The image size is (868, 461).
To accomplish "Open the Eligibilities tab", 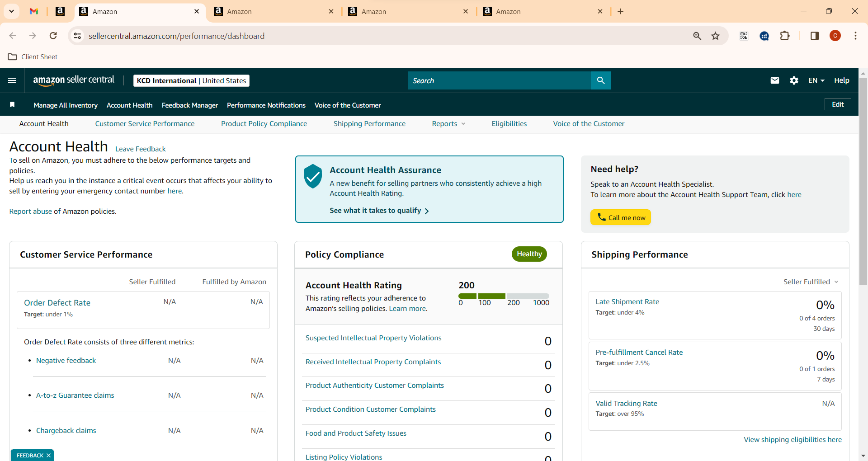I will pyautogui.click(x=509, y=124).
